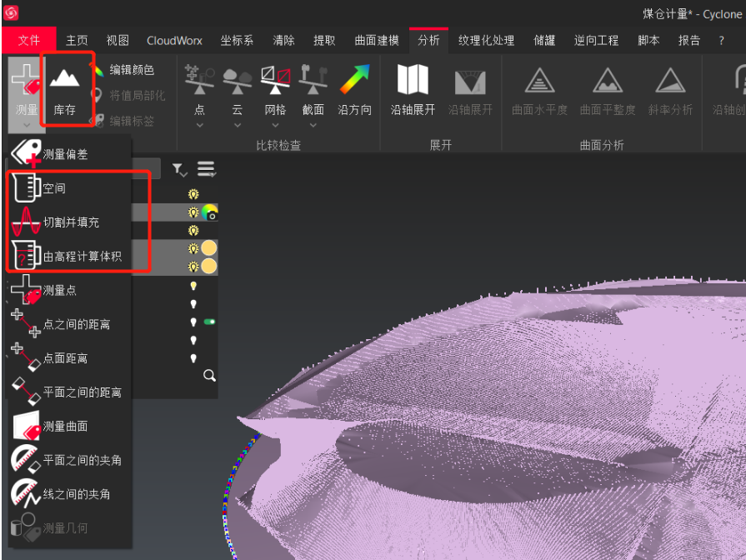The height and width of the screenshot is (560, 746).
Task: Expand the 点 dropdown arrow
Action: pyautogui.click(x=200, y=125)
